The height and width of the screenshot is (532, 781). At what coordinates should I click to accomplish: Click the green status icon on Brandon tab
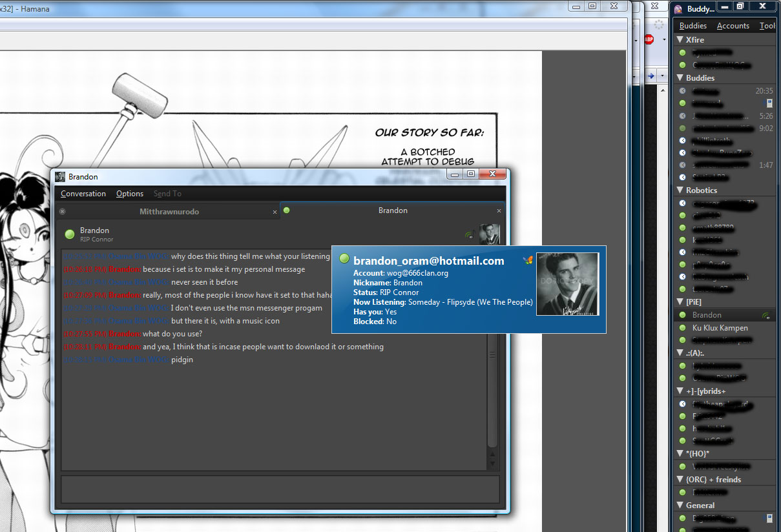[286, 210]
